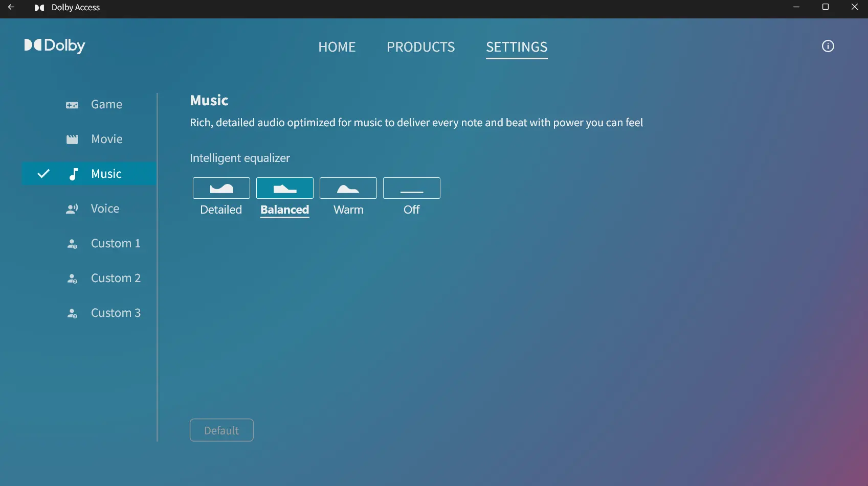The image size is (868, 486).
Task: Maximize the Dolby Access window
Action: (x=825, y=7)
